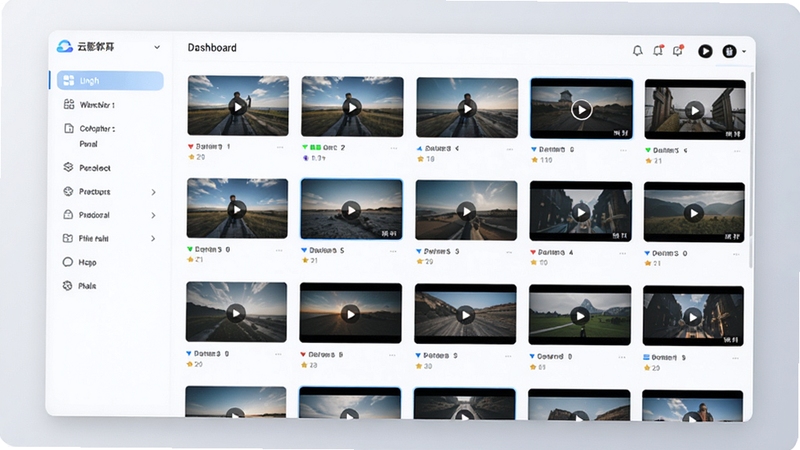Open the message icon with a red dot
The image size is (800, 450).
(678, 51)
